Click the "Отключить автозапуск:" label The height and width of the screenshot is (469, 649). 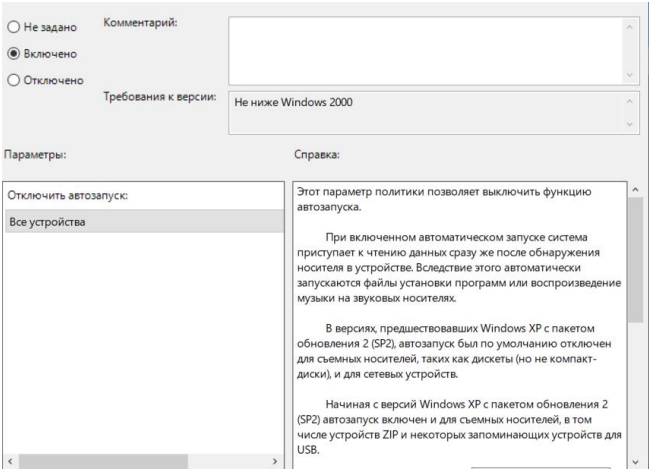click(x=67, y=195)
